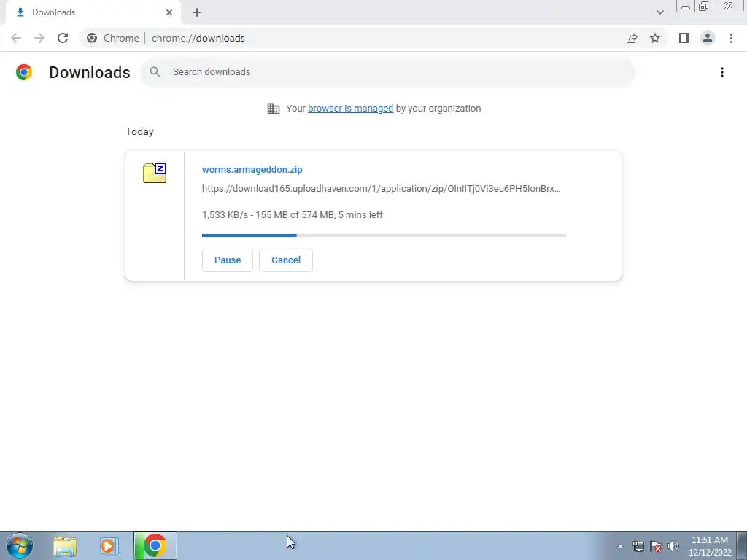Screen dimensions: 747x560
Task: Share this page via the share icon
Action: (632, 38)
